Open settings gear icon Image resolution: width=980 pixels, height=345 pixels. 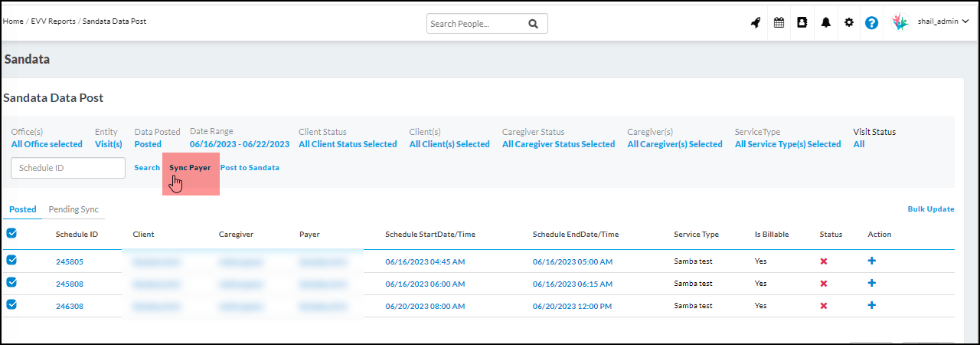tap(848, 23)
